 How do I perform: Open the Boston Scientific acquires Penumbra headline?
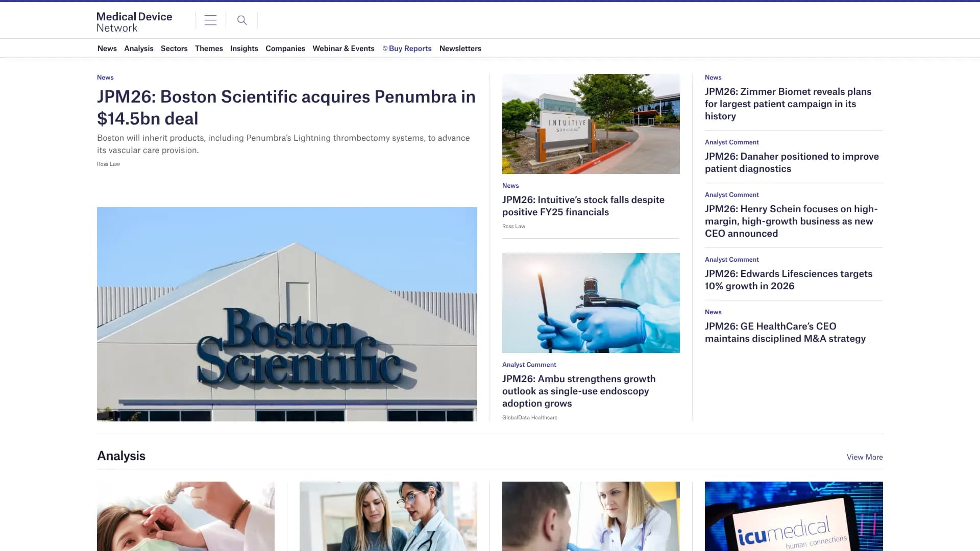286,108
